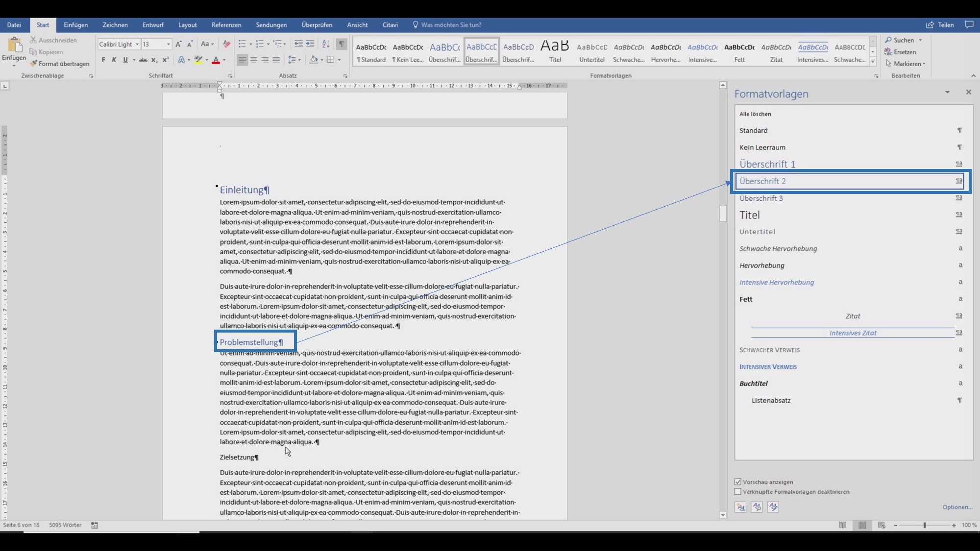Open the Formatvorlagen pane options arrow
This screenshot has height=551, width=980.
[947, 92]
